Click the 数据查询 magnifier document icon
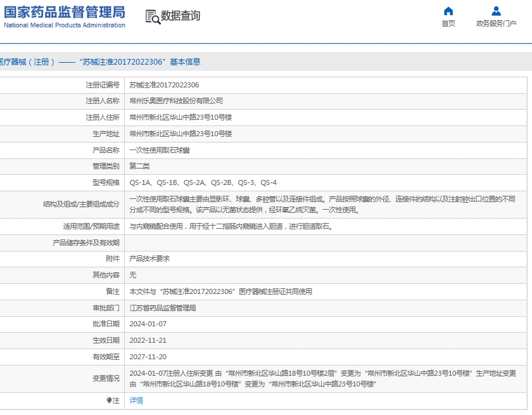 pyautogui.click(x=153, y=17)
